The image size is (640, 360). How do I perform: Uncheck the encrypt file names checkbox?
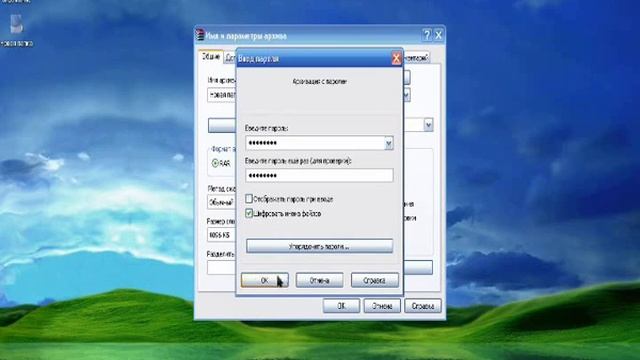click(249, 213)
